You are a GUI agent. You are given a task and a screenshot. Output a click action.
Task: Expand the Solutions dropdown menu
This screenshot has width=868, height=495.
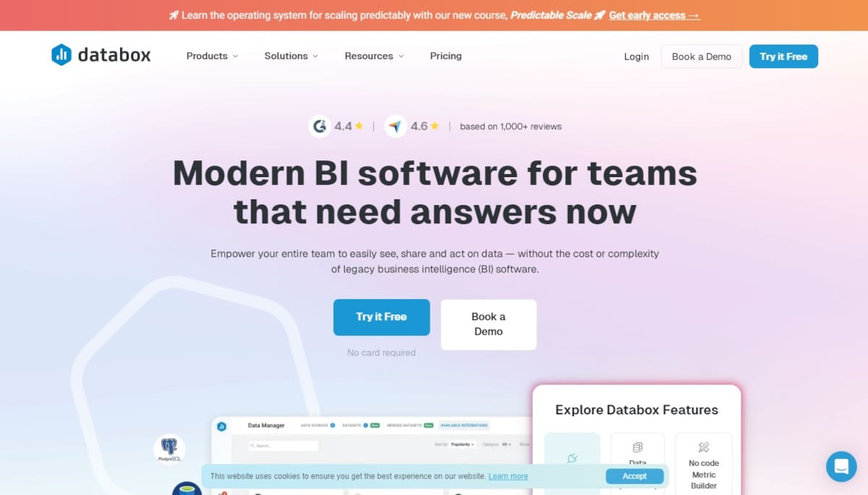coord(291,56)
